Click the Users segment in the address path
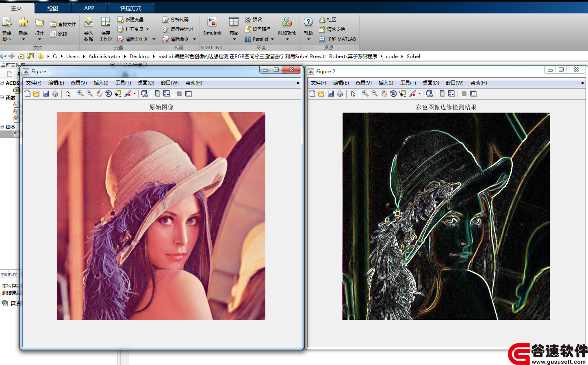 coord(73,56)
